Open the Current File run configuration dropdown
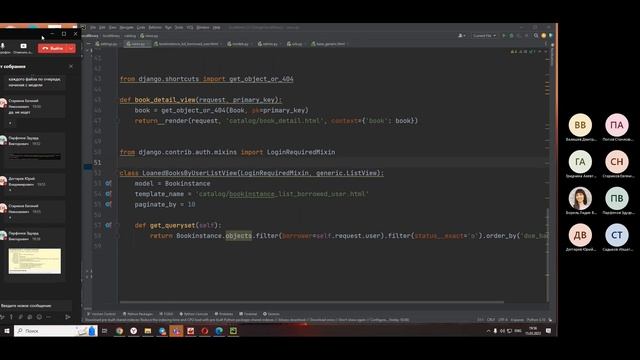 coord(484,36)
